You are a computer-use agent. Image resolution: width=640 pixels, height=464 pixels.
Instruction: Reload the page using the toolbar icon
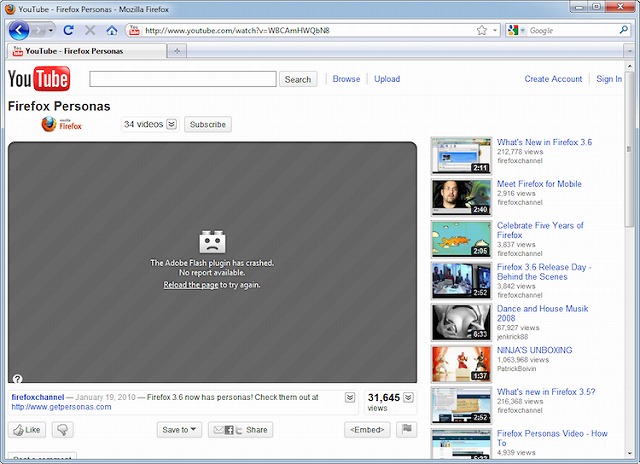tap(68, 30)
